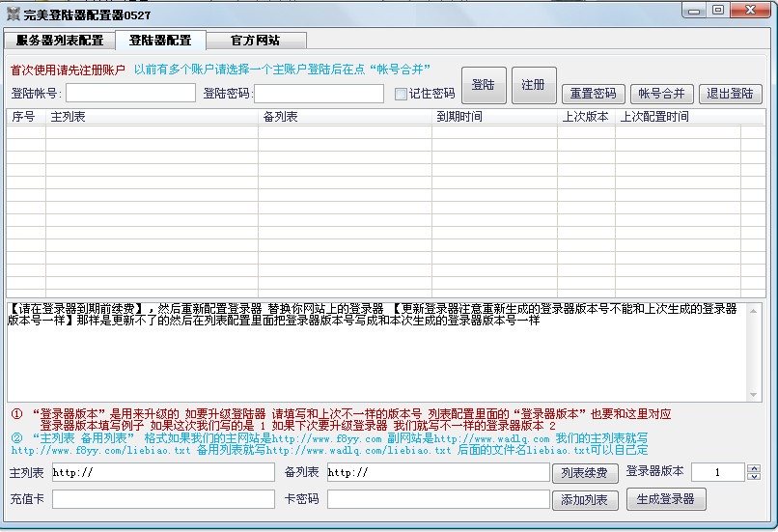778x532 pixels.
Task: Click the app icon in title bar
Action: pyautogui.click(x=14, y=15)
